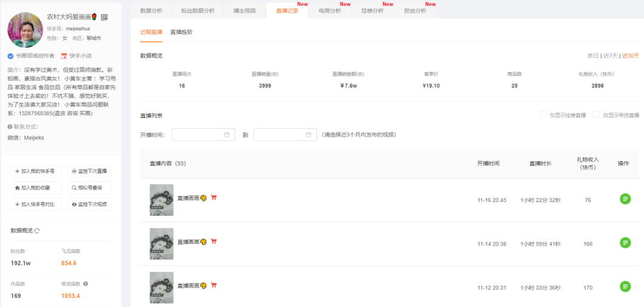Switch to the 电商分析 tab
The height and width of the screenshot is (307, 644).
(x=330, y=11)
